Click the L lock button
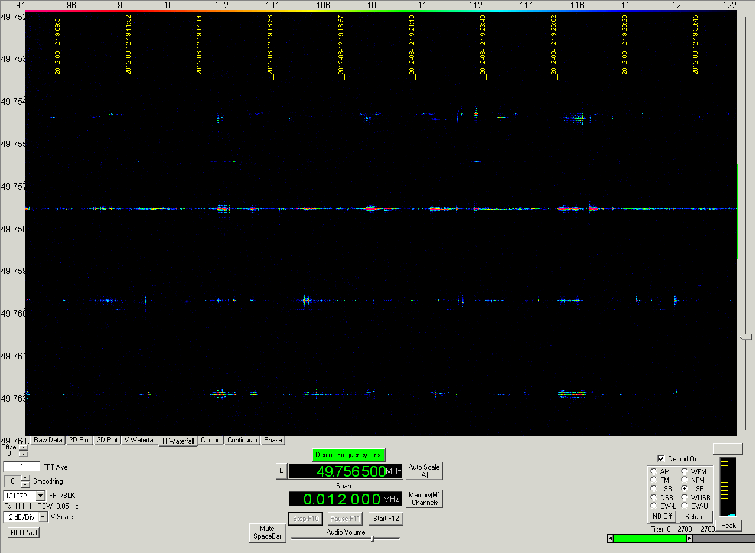This screenshot has height=554, width=756. coord(281,471)
